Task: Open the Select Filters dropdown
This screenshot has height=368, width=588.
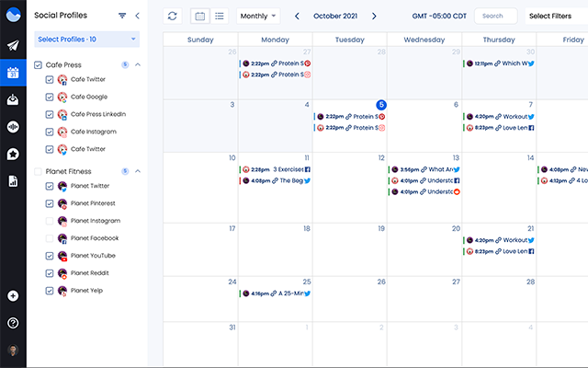Action: click(556, 17)
